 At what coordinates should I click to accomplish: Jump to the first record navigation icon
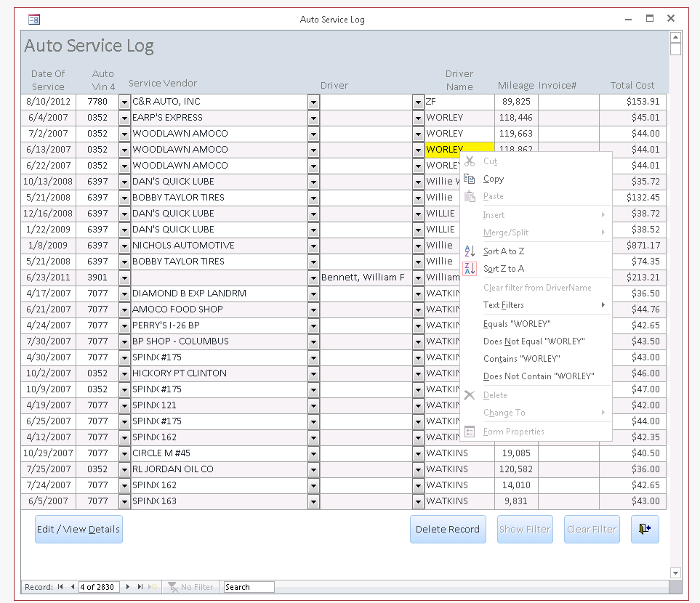(61, 587)
